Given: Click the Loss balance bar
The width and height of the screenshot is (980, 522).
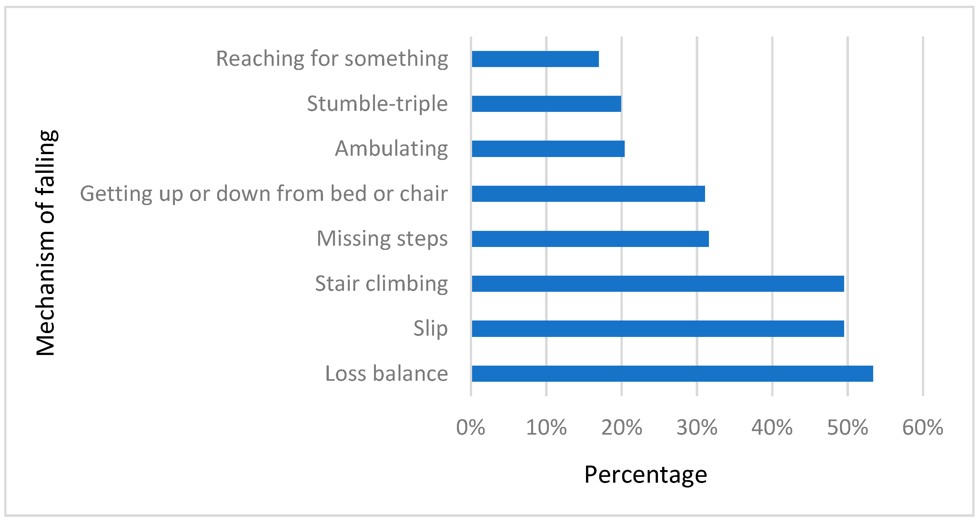Looking at the screenshot, I should click(x=672, y=373).
